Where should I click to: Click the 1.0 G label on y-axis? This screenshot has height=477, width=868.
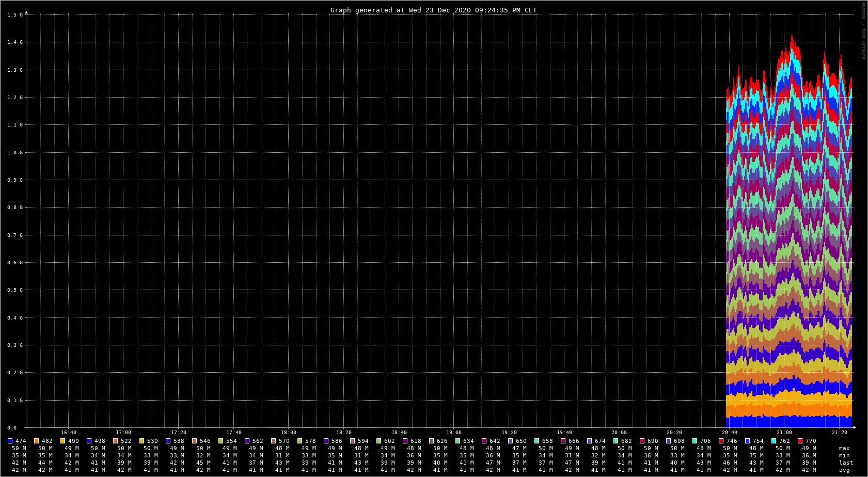[15, 153]
